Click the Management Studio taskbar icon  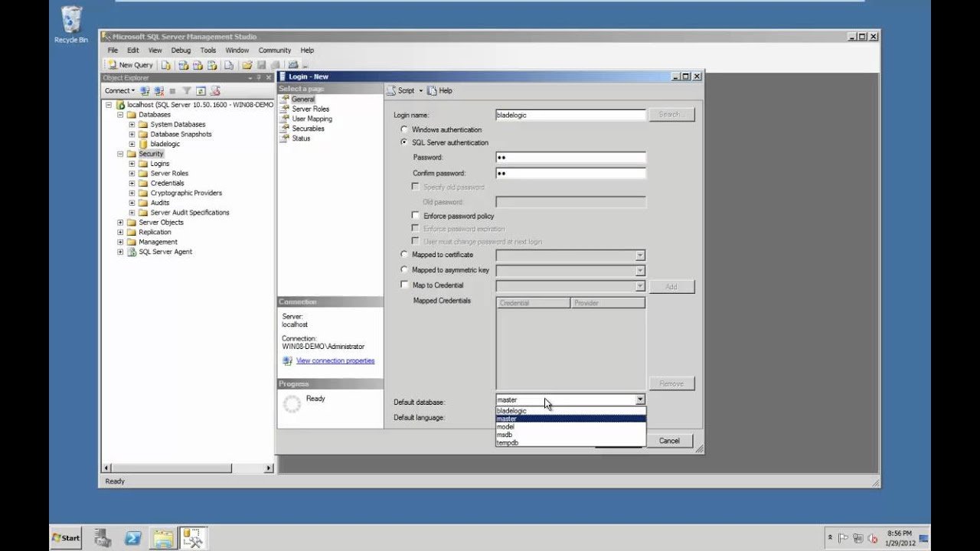click(x=193, y=538)
